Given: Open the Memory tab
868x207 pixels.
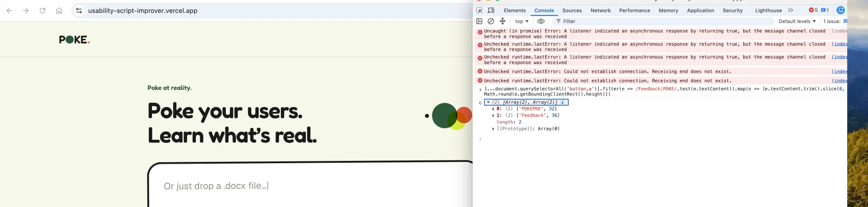Looking at the screenshot, I should click(x=668, y=10).
